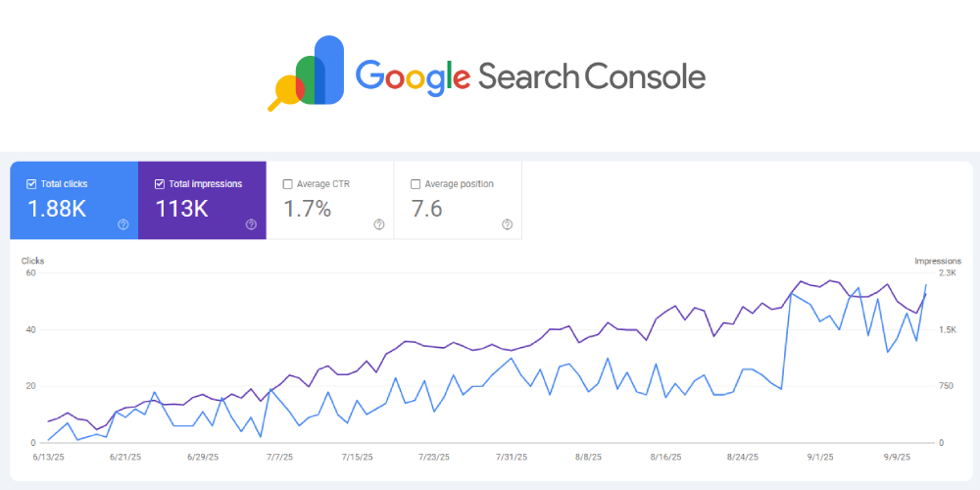
Task: Select the 1.7% average CTR value
Action: point(308,209)
